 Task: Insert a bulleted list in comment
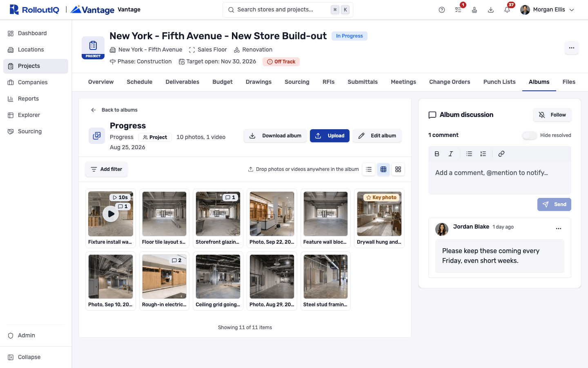469,154
